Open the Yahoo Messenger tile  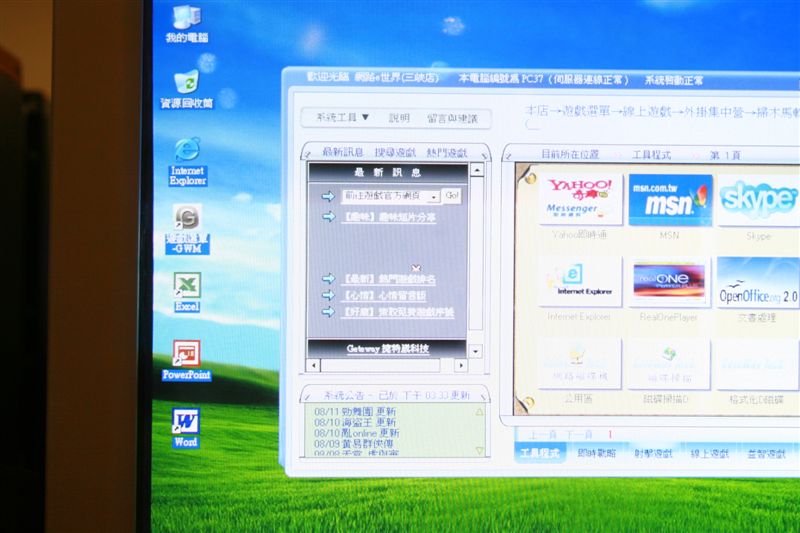point(580,199)
